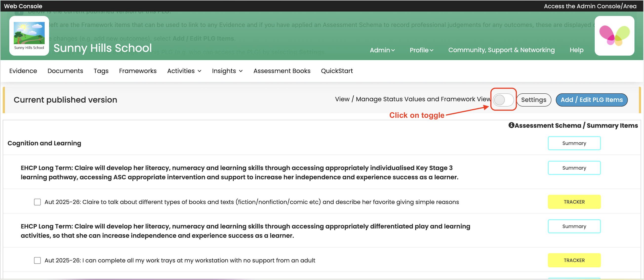
Task: Select Assessment Books in navigation
Action: pyautogui.click(x=282, y=71)
